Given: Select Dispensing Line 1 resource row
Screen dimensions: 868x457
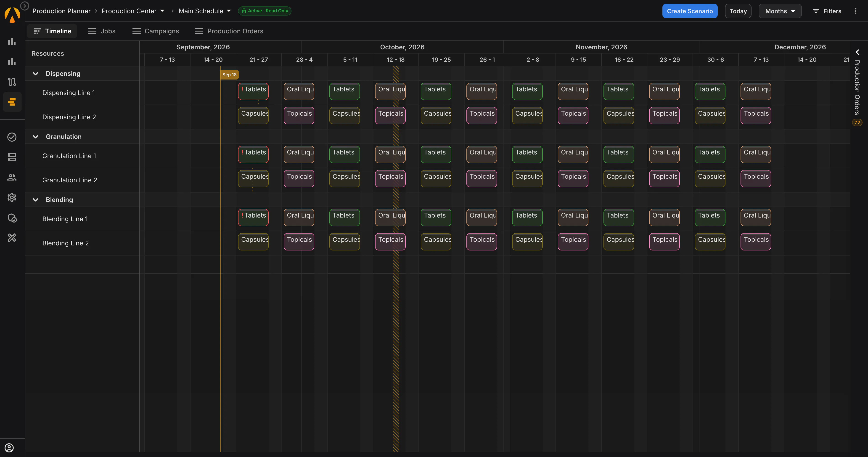Looking at the screenshot, I should pyautogui.click(x=82, y=93).
